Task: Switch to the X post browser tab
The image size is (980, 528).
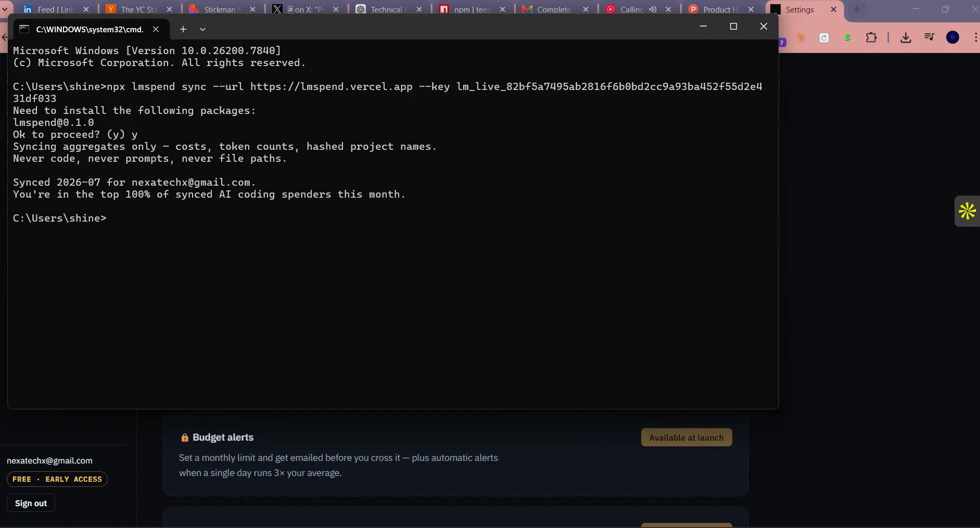Action: click(x=306, y=9)
